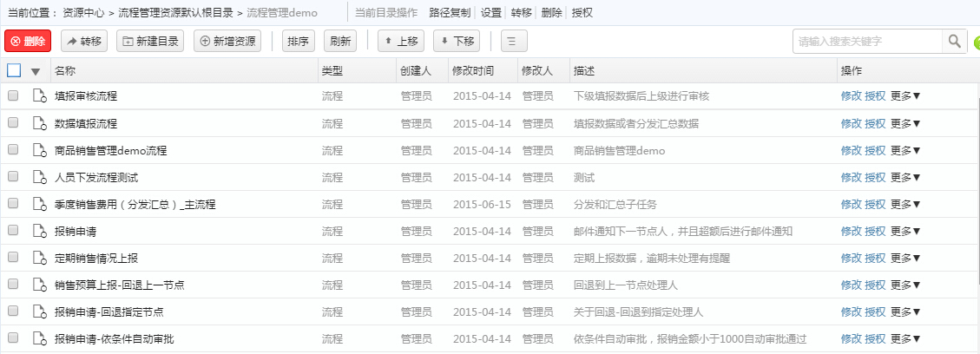
Task: Click 路径复制 in directory operations bar
Action: [451, 13]
